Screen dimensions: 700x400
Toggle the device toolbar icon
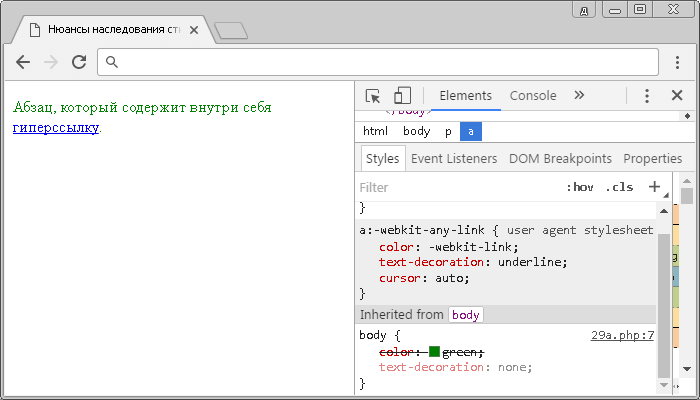click(x=402, y=96)
